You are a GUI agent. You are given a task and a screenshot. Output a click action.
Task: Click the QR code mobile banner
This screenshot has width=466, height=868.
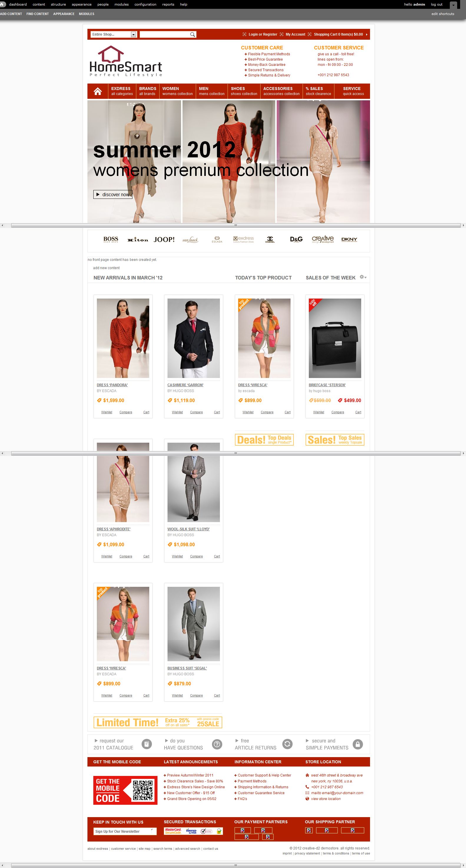pos(125,790)
